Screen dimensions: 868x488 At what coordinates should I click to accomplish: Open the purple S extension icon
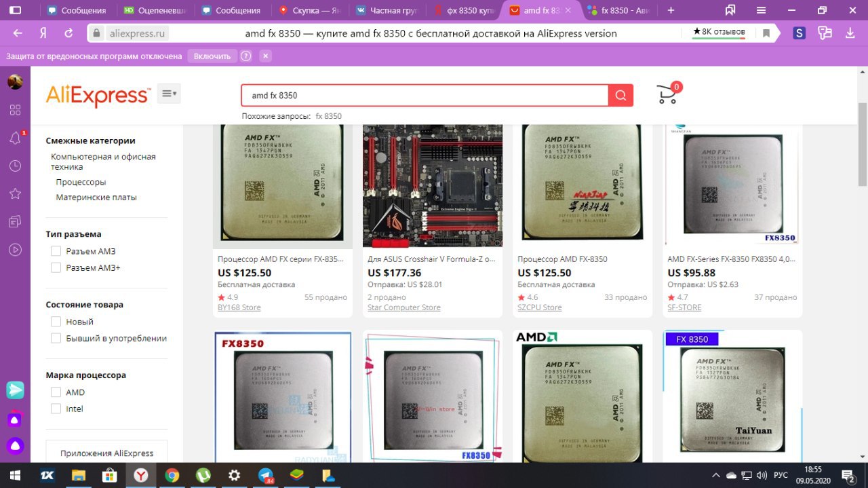click(800, 33)
